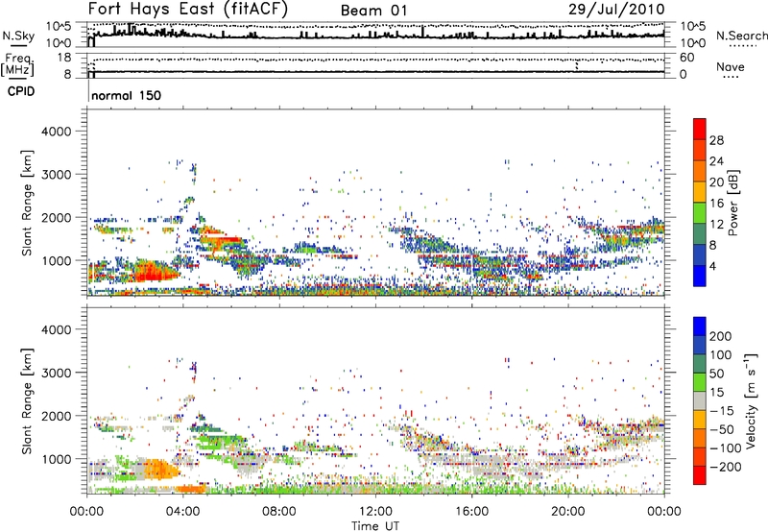768x532 pixels.
Task: Click the "08:00" time tick label
Action: tap(279, 512)
